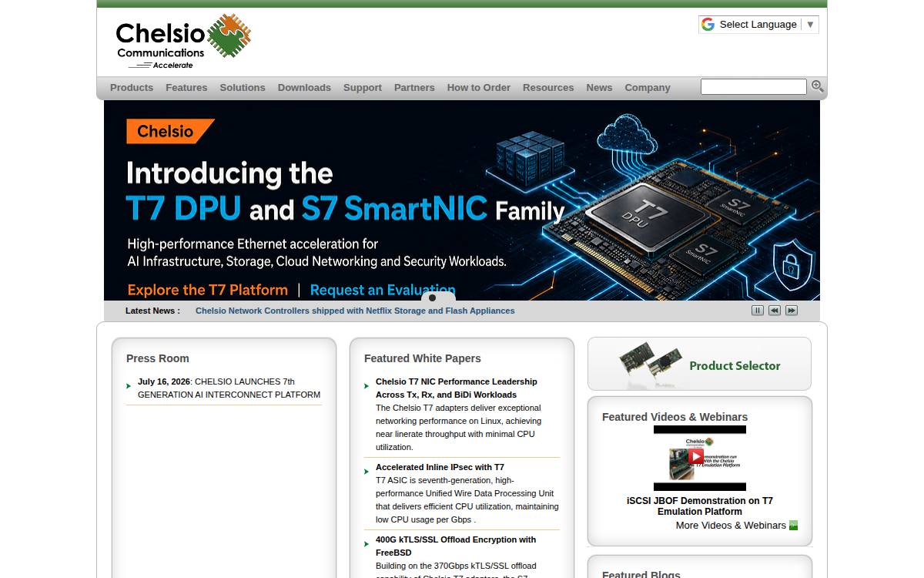Open the Resources menu
This screenshot has width=924, height=578.
coord(548,88)
